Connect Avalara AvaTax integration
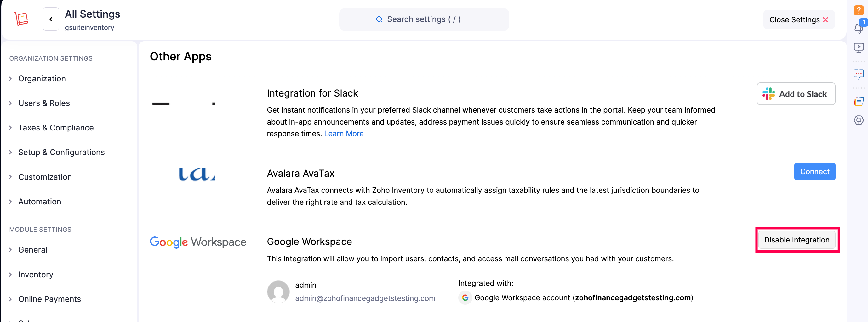 [814, 172]
